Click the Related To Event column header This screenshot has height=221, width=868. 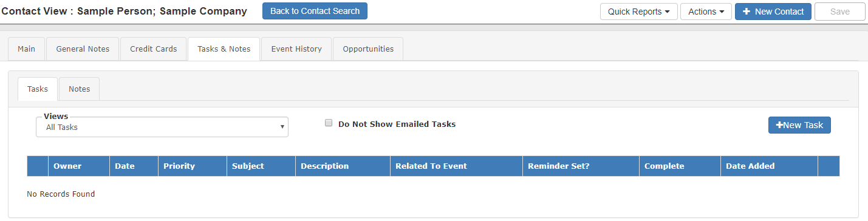(431, 166)
